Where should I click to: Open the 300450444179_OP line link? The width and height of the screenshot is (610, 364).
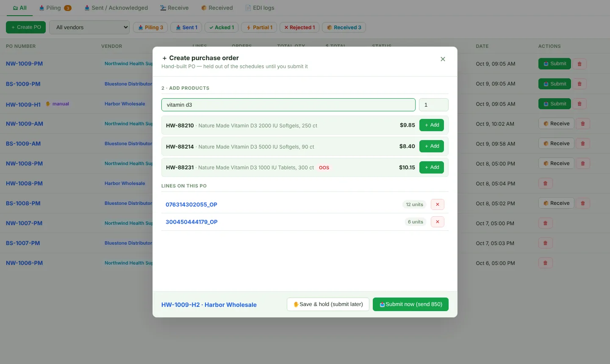tap(191, 222)
